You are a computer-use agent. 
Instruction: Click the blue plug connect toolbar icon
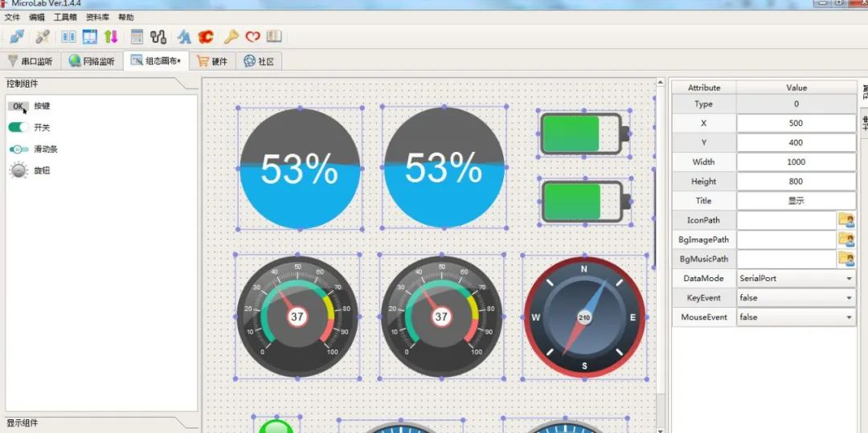[17, 37]
